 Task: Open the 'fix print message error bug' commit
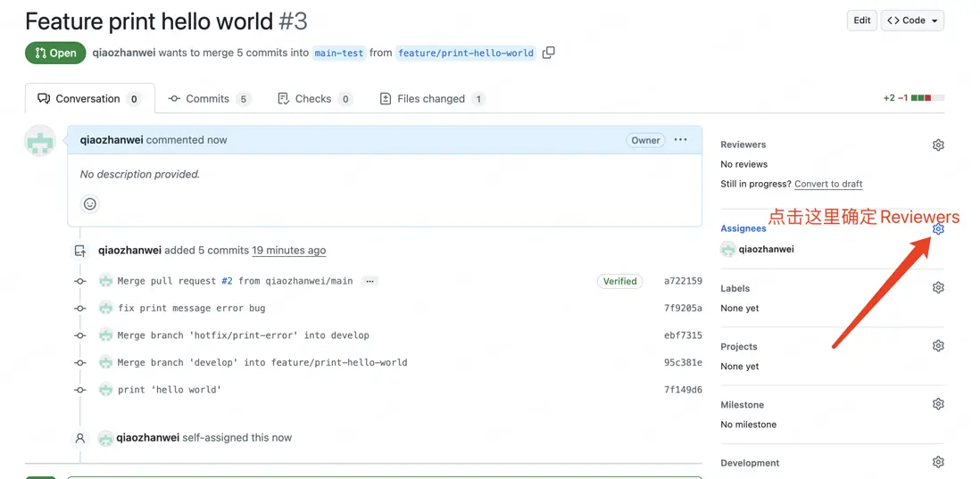point(191,308)
